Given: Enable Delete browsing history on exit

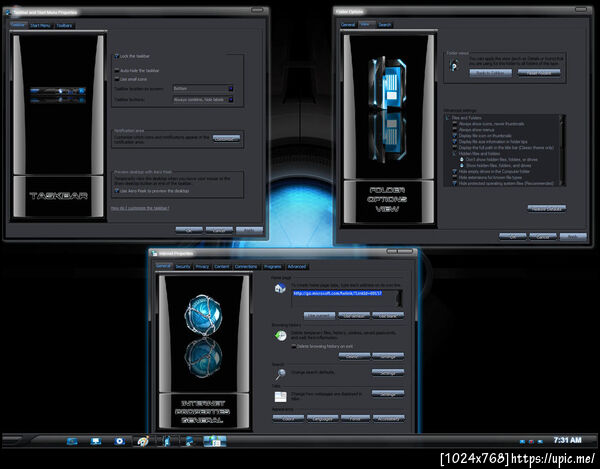Looking at the screenshot, I should (x=294, y=346).
